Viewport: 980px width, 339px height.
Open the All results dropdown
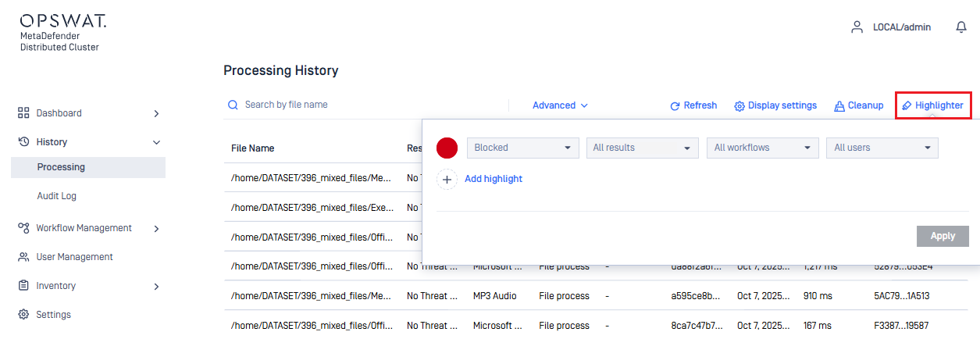click(x=642, y=148)
